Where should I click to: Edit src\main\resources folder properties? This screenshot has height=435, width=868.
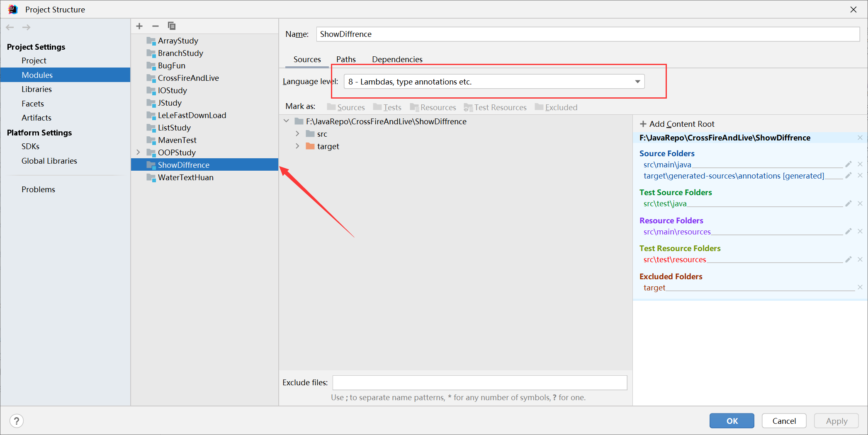point(849,231)
